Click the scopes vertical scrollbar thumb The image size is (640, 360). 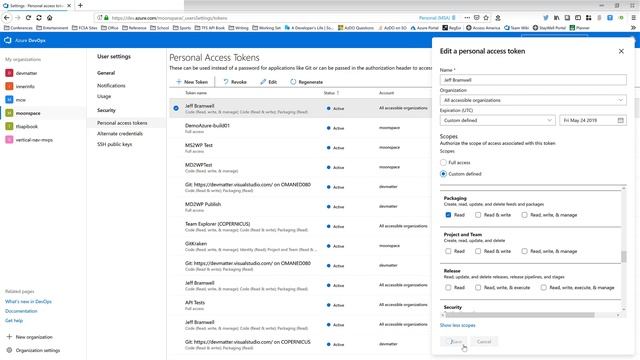click(x=623, y=257)
